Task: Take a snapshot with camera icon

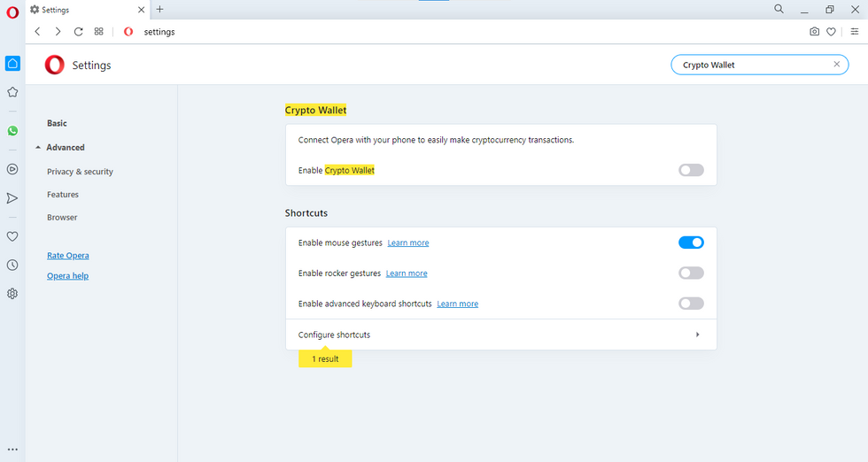Action: (x=814, y=32)
